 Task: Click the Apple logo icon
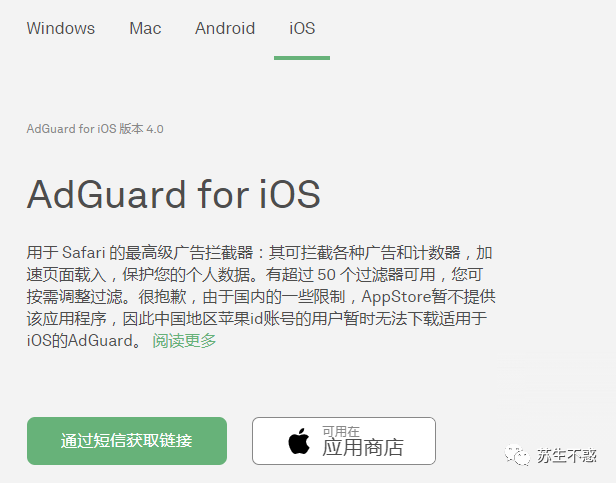pyautogui.click(x=299, y=441)
